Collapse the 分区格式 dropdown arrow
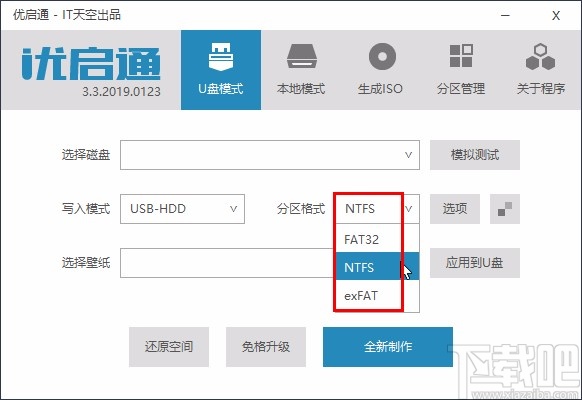Viewport: 582px width, 400px height. (x=409, y=209)
